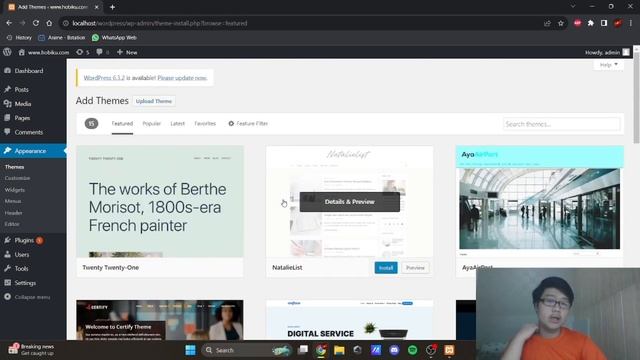Open the Feature Filter options
640x360 pixels.
(248, 124)
